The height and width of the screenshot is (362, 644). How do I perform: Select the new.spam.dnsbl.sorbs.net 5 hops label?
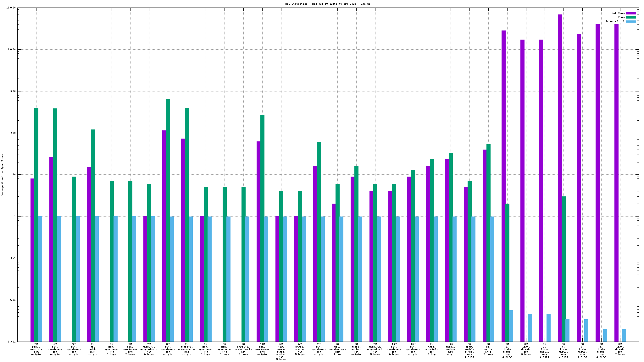(281, 352)
